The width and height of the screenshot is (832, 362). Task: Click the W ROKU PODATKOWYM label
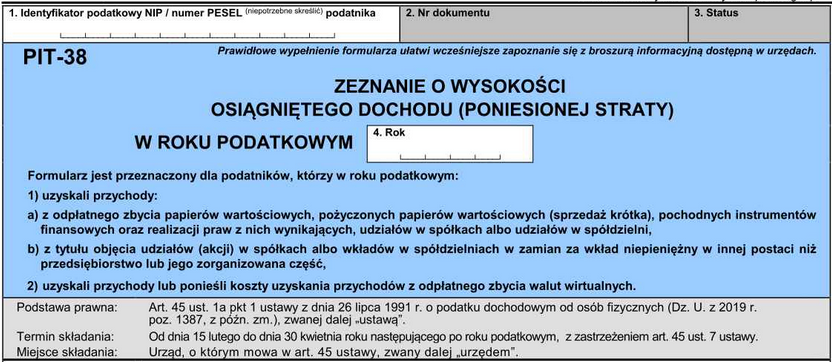244,143
